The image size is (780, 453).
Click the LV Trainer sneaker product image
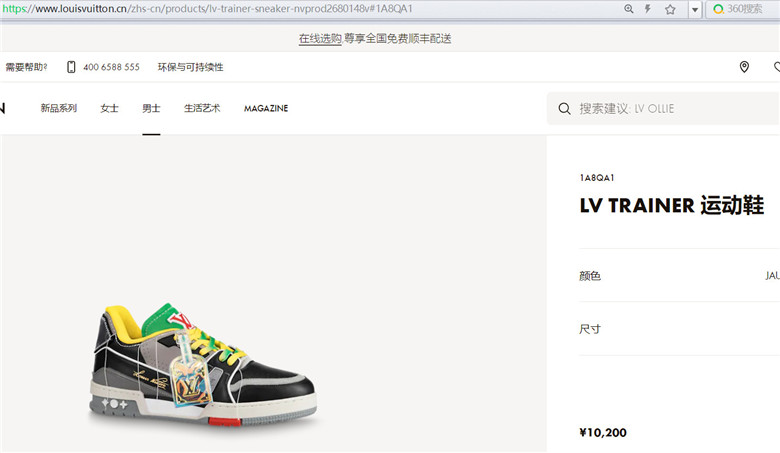pos(203,365)
